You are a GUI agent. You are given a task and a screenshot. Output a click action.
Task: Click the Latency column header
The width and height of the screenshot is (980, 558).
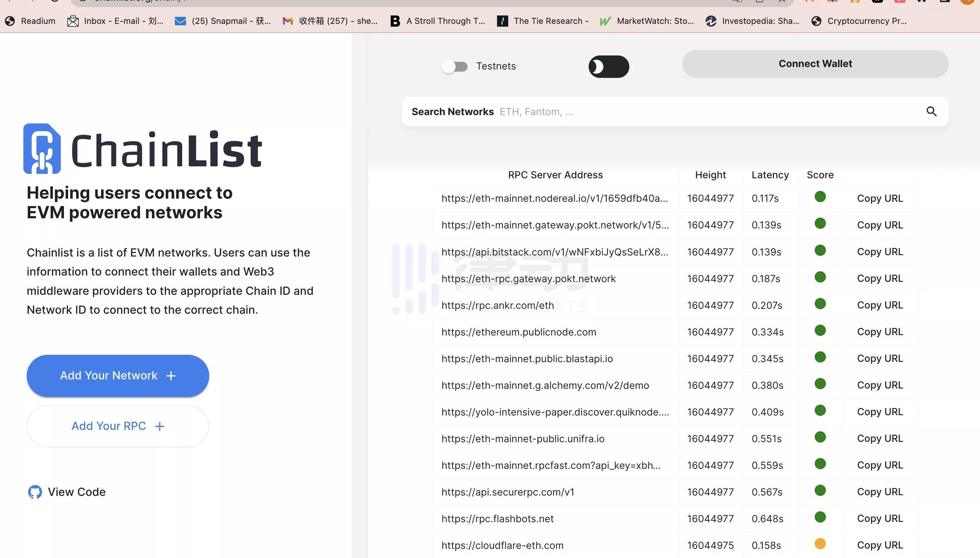coord(770,175)
